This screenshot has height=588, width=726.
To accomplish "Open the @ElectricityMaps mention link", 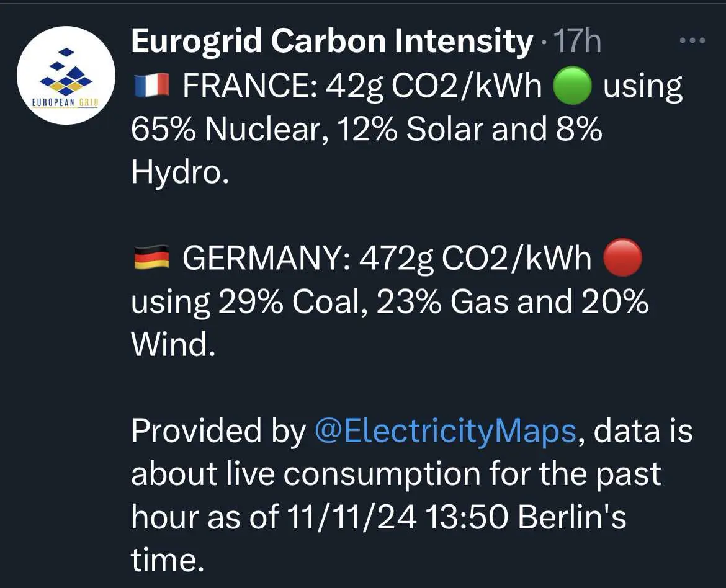I will [446, 431].
